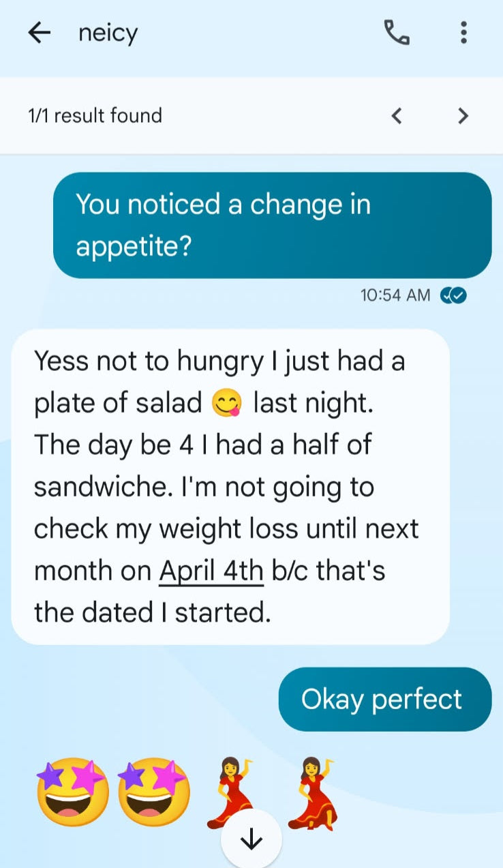
Task: Go to the previous search result
Action: click(397, 116)
